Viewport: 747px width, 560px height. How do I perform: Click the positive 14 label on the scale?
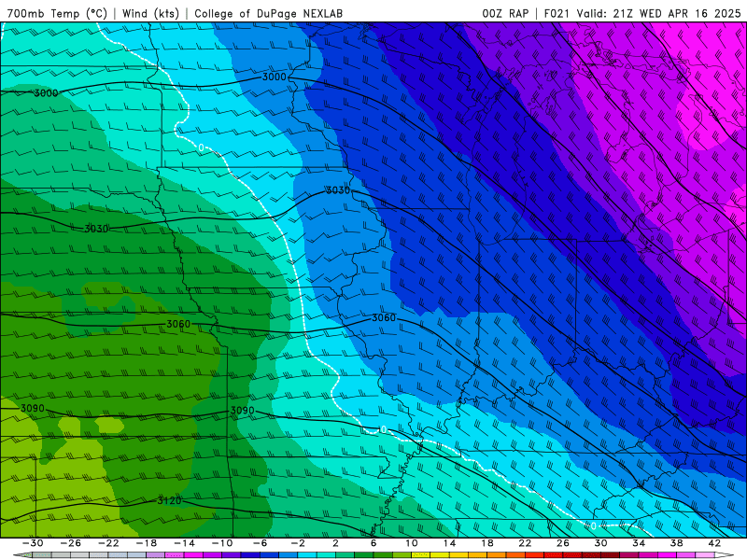click(449, 543)
